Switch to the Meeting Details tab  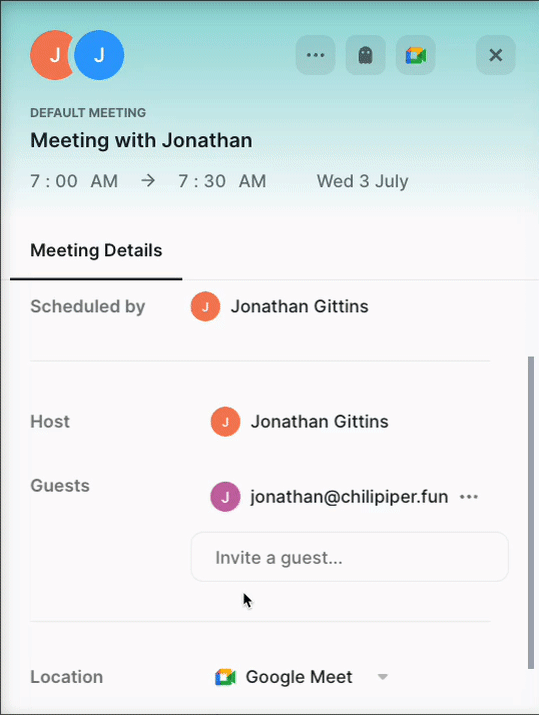(96, 250)
